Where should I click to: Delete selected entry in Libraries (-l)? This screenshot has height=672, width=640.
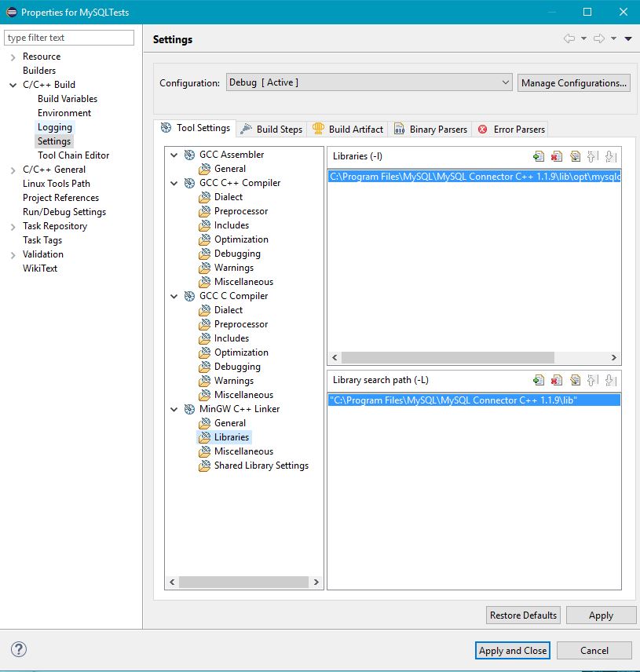click(x=557, y=156)
